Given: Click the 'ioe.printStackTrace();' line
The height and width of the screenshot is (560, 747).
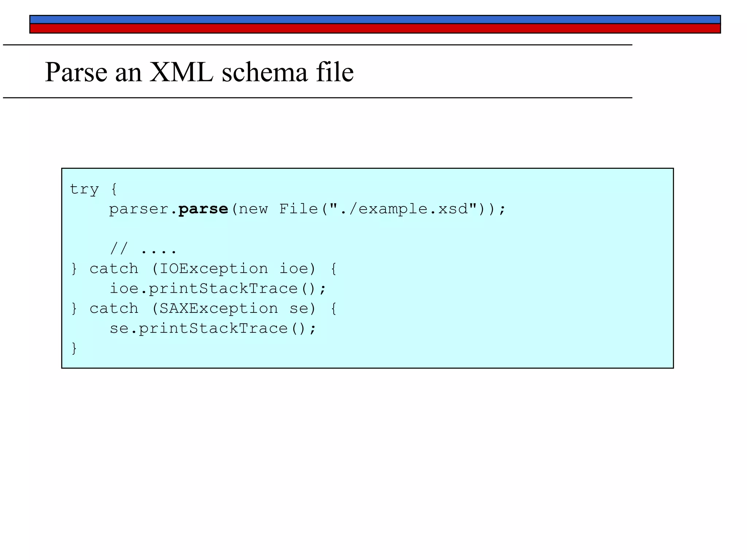Looking at the screenshot, I should pos(218,289).
